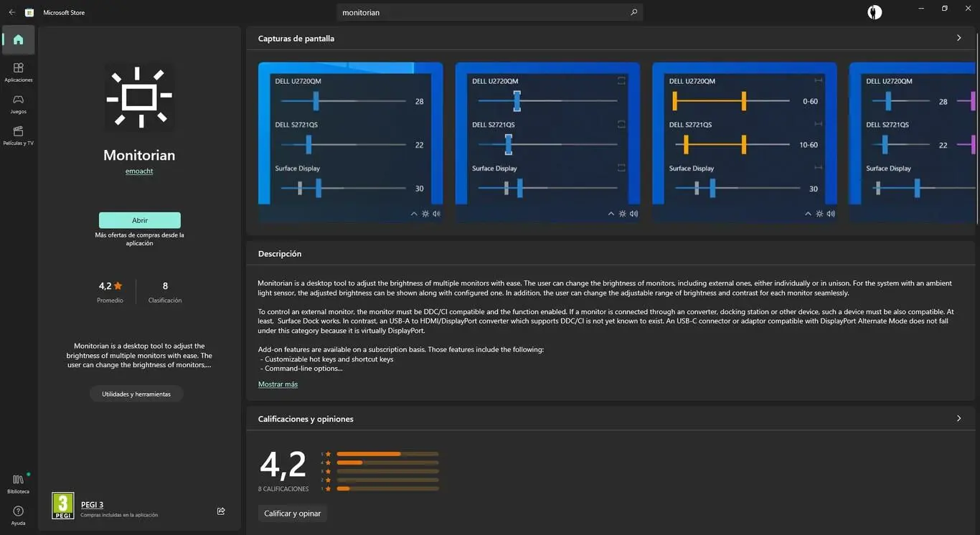This screenshot has width=980, height=535.
Task: Open the Ayuda help page
Action: [19, 515]
